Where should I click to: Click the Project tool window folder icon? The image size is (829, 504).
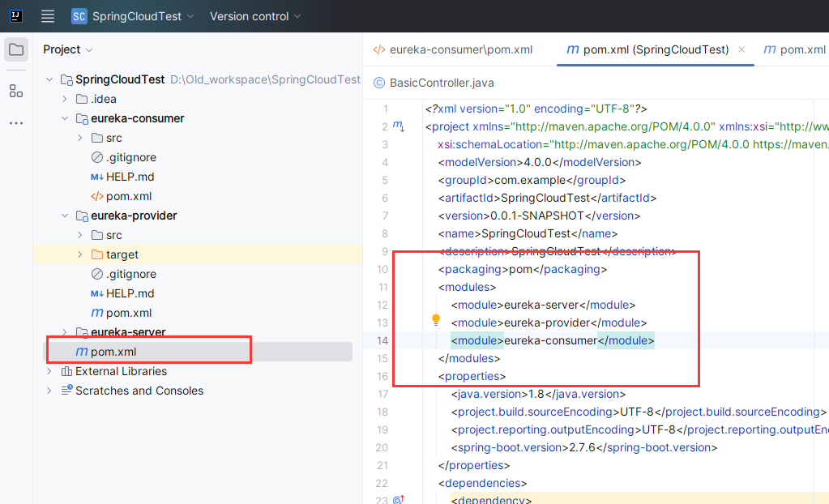(x=16, y=49)
